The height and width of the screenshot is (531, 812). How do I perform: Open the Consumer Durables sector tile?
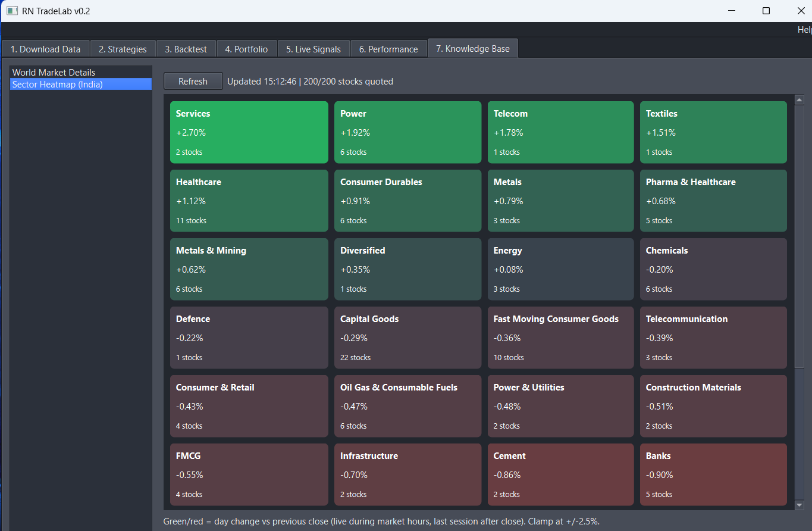point(407,201)
